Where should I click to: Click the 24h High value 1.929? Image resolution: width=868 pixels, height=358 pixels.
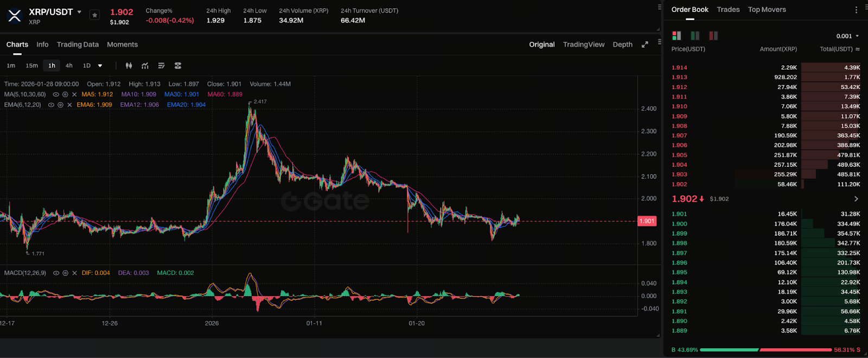click(x=215, y=21)
